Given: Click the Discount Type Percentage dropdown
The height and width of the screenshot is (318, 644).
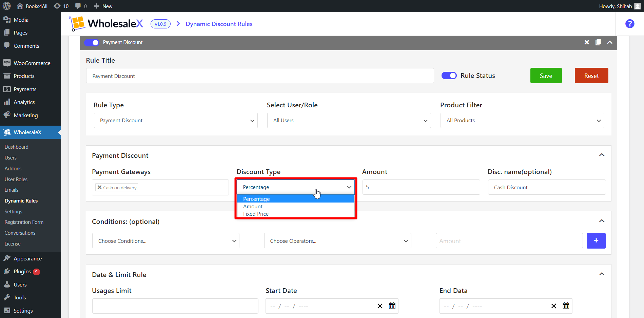Looking at the screenshot, I should [296, 187].
